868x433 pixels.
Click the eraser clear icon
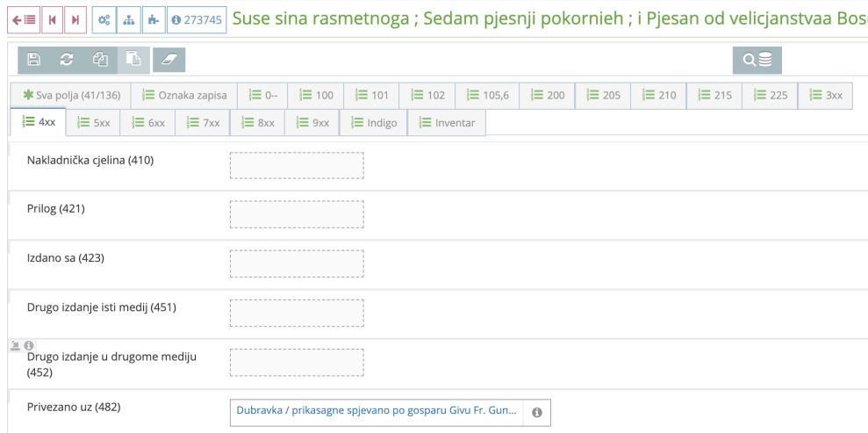coord(169,60)
